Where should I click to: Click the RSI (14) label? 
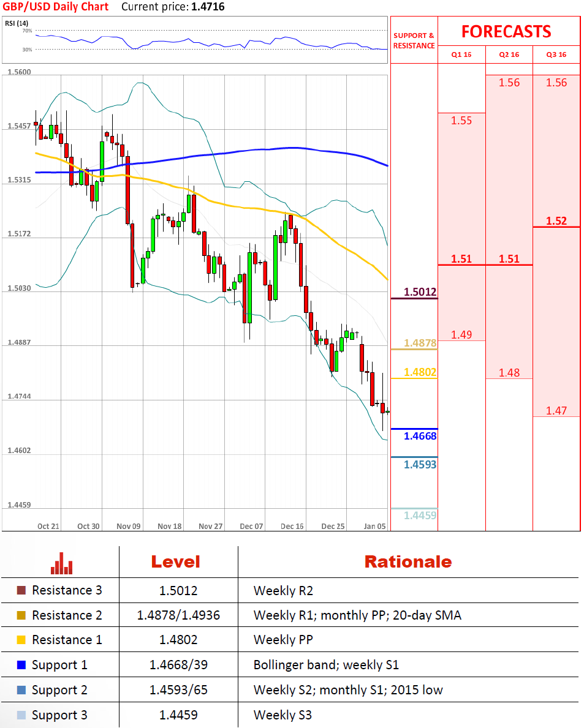click(17, 23)
